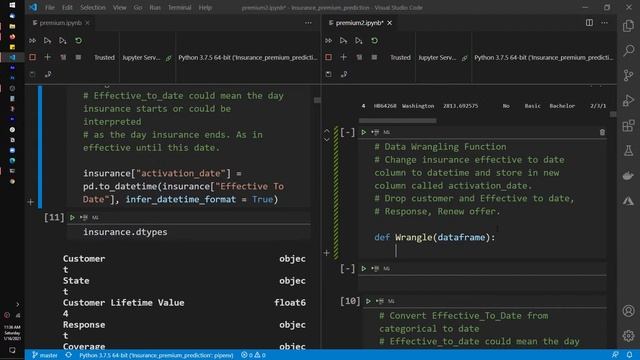The height and width of the screenshot is (360, 640).
Task: Expand hidden Windows taskbar icons
Action: [x=17, y=304]
